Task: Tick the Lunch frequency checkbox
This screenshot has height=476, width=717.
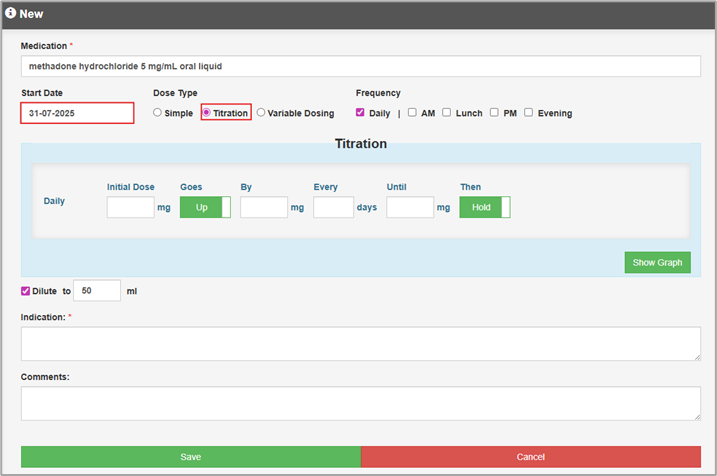Action: point(447,113)
